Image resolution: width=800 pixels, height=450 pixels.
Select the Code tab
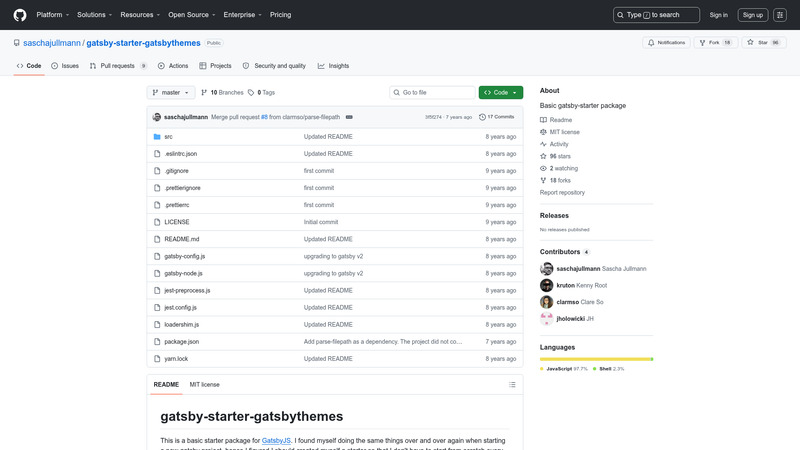click(x=29, y=66)
